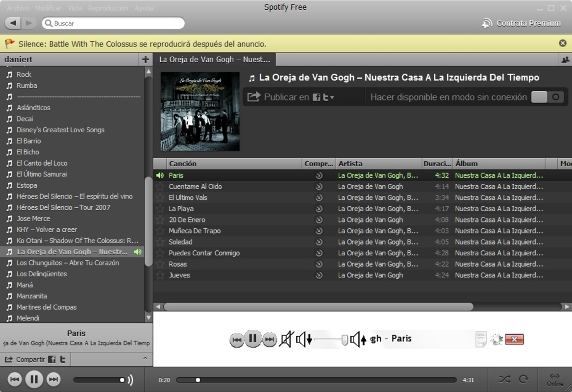
Task: Star the song Puedes Contar Conmigo
Action: coord(160,253)
